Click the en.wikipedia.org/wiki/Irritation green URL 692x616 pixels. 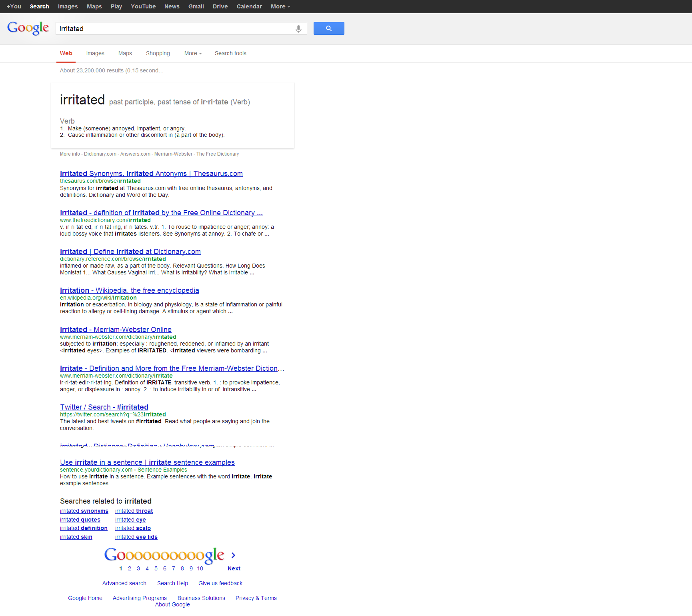pos(98,298)
